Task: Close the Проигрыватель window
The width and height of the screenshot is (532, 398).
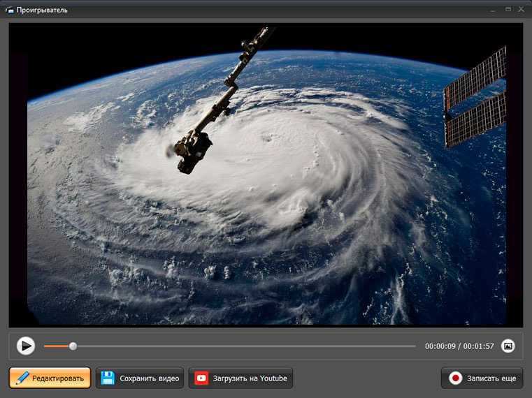Action: coord(521,10)
